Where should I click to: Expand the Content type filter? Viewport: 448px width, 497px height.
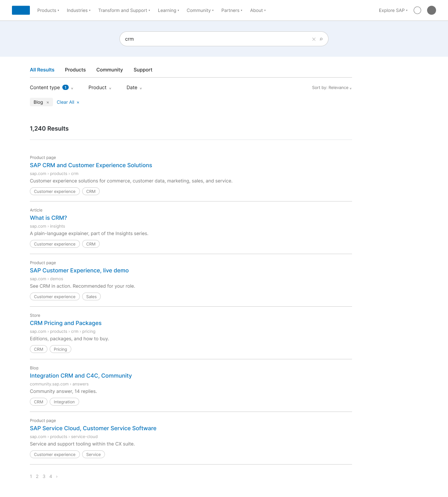[52, 88]
